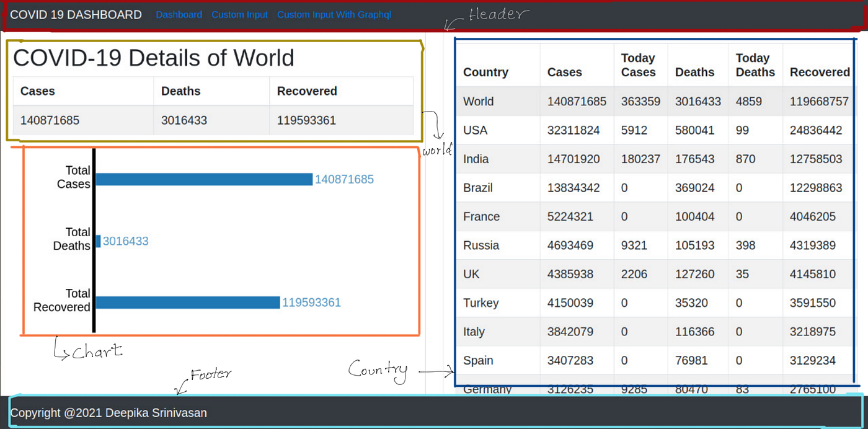This screenshot has height=429, width=868.
Task: Click the Country column header
Action: click(x=485, y=73)
